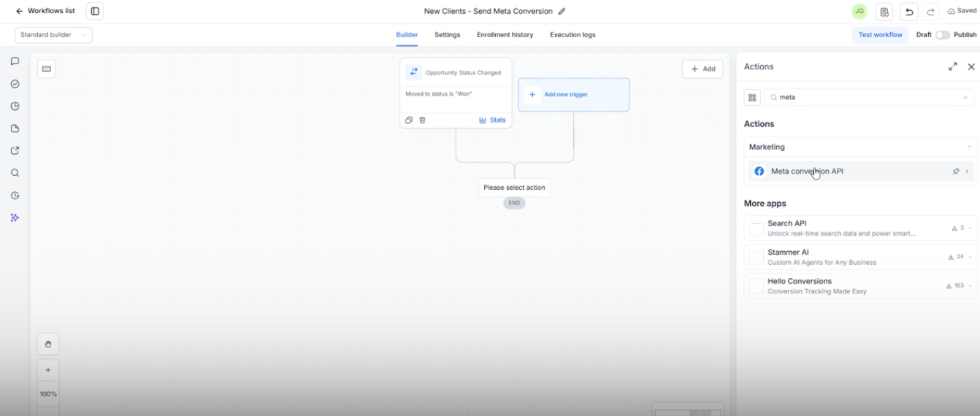Open the Standard builder dropdown
The image size is (980, 416).
click(x=53, y=35)
